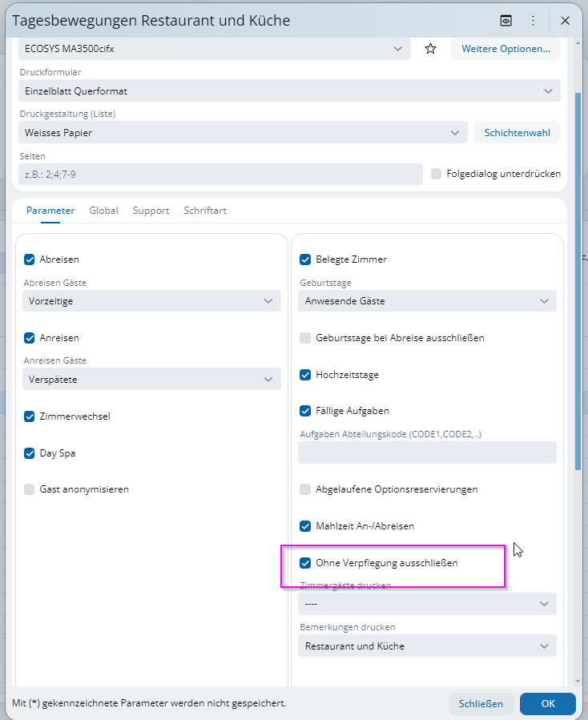
Task: Open the three-dot more options menu
Action: [533, 21]
